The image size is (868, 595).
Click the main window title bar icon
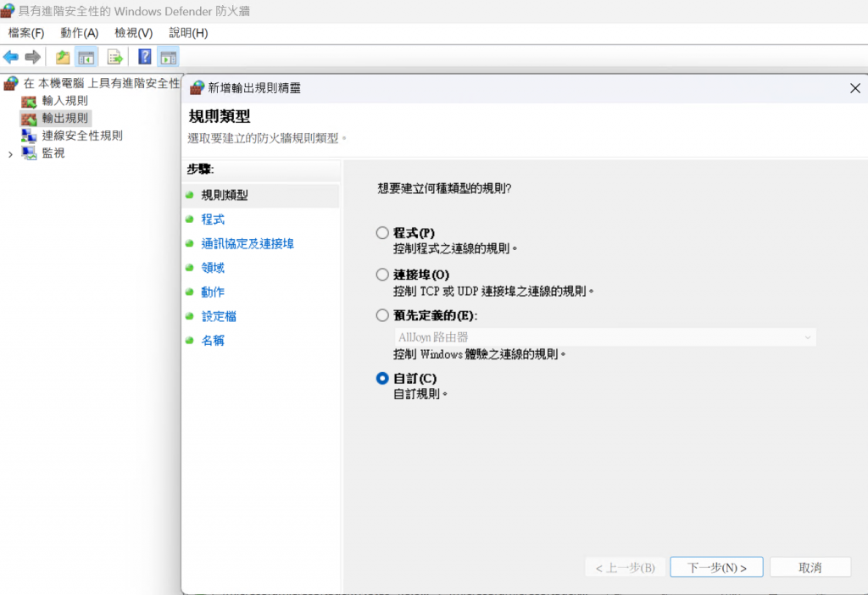tap(7, 10)
